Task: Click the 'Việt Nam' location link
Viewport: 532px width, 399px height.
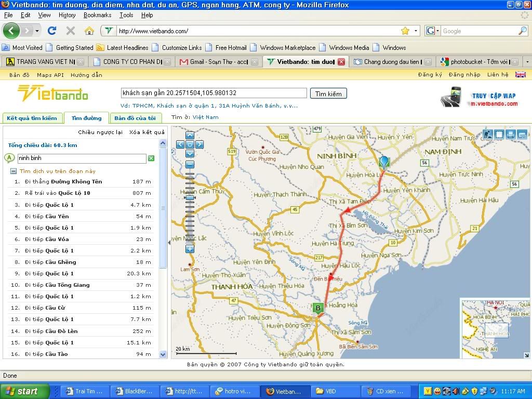Action: click(206, 117)
